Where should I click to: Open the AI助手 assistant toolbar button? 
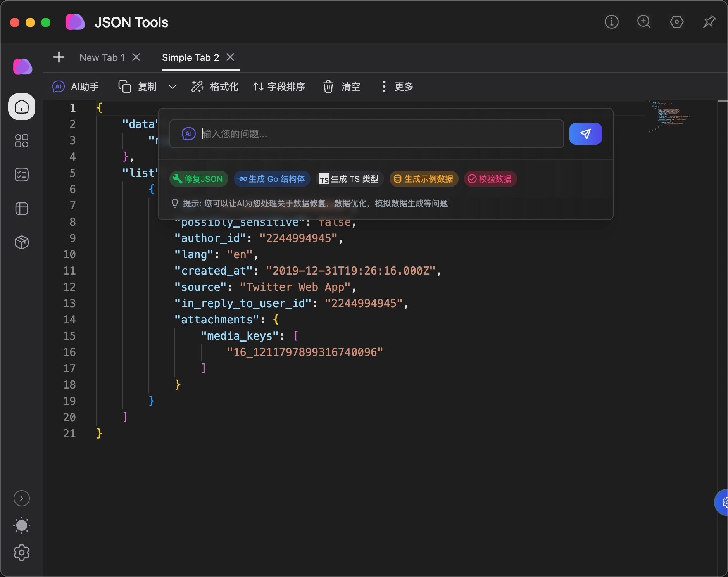click(x=76, y=86)
